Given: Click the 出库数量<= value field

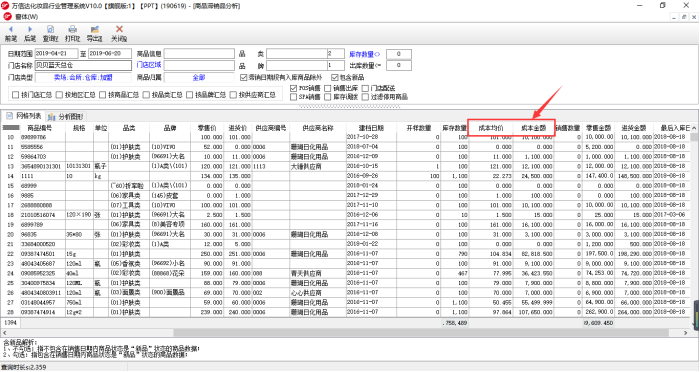Looking at the screenshot, I should pyautogui.click(x=399, y=65).
